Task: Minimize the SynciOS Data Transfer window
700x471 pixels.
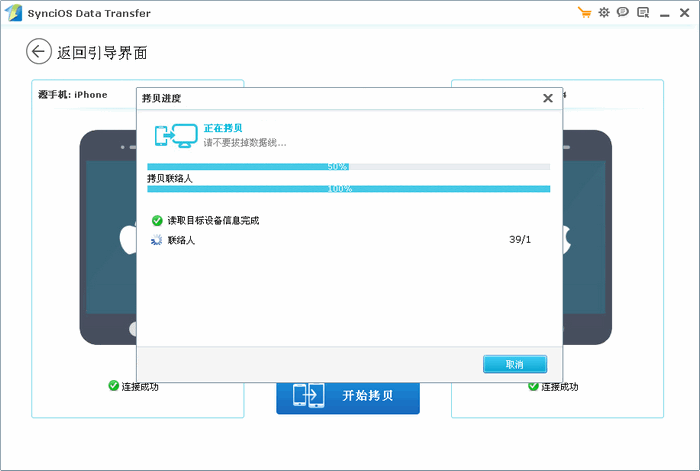Action: click(665, 15)
